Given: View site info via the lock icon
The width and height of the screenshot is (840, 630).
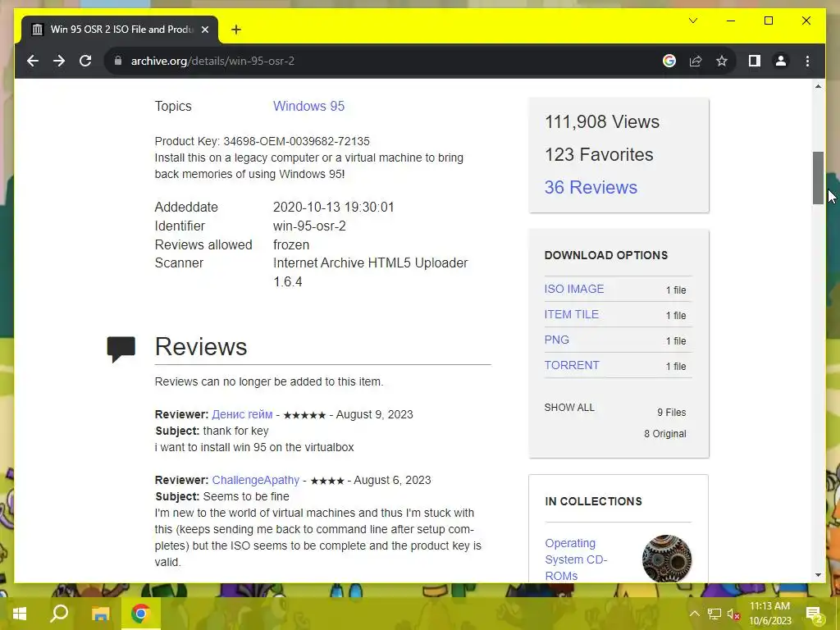Looking at the screenshot, I should 118,61.
